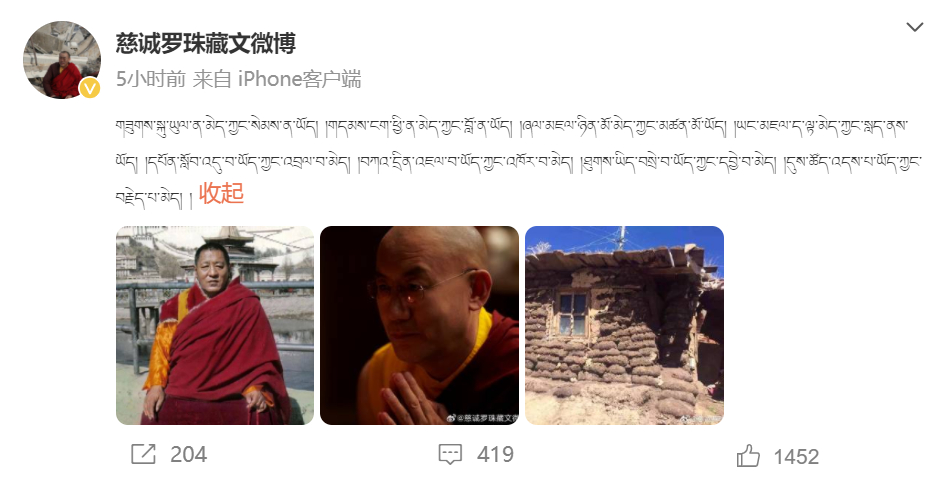Open the second photo of the praying monk
Screen dimensions: 946x485
pos(419,325)
